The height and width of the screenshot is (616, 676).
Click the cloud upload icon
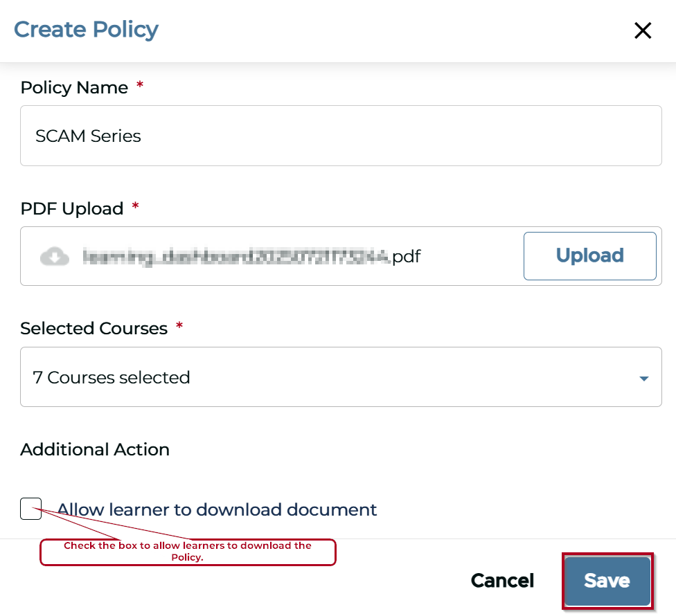(55, 257)
